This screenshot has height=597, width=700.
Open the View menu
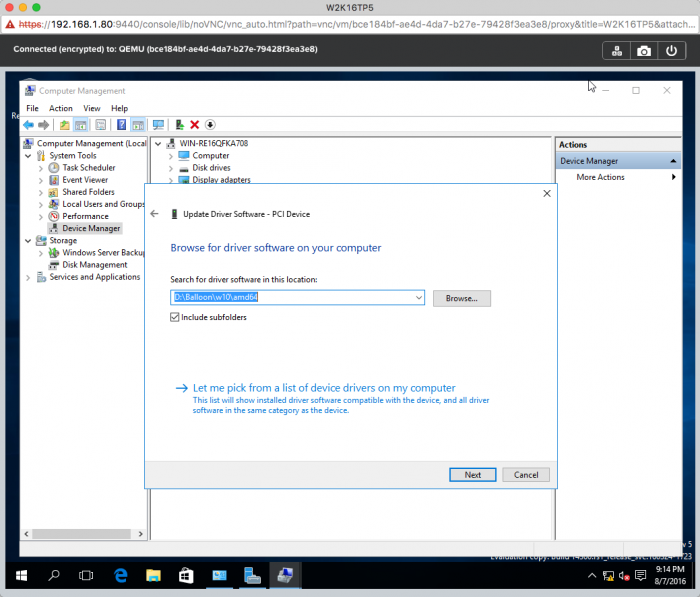coord(92,108)
